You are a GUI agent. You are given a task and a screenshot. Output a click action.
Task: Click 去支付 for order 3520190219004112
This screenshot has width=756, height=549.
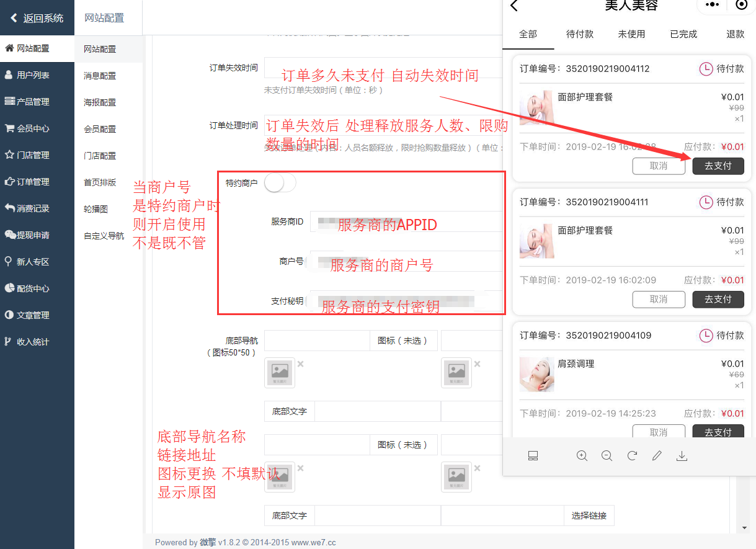point(718,166)
